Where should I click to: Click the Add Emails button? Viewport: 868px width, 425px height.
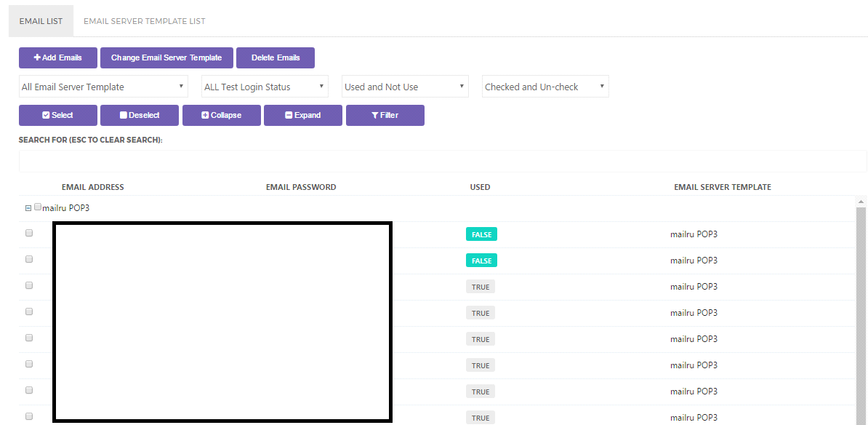pos(58,57)
